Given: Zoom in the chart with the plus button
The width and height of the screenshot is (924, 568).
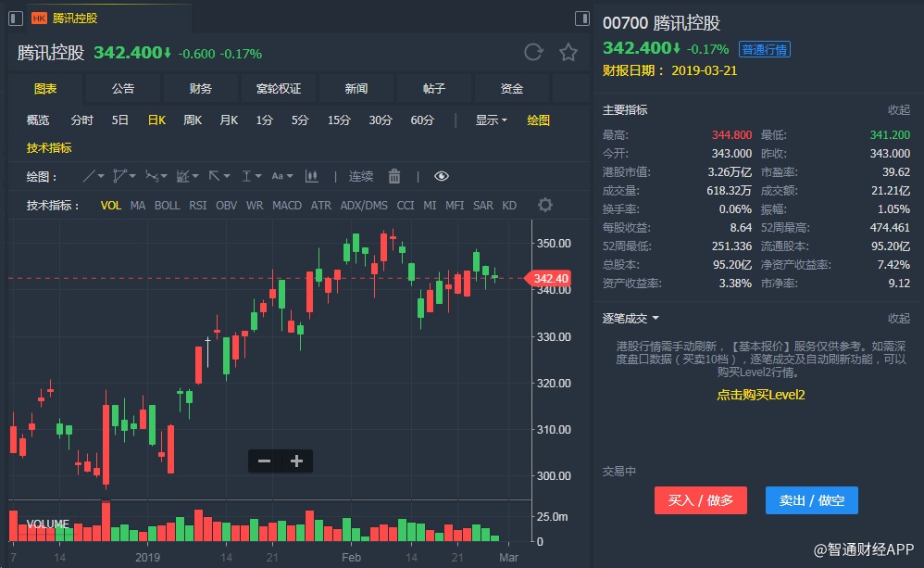Looking at the screenshot, I should tap(296, 461).
